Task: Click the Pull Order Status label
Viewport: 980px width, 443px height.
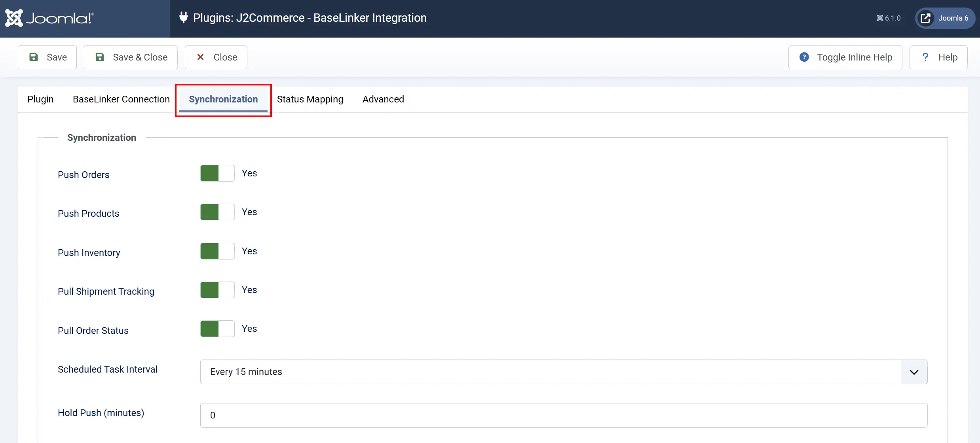Action: [x=93, y=331]
